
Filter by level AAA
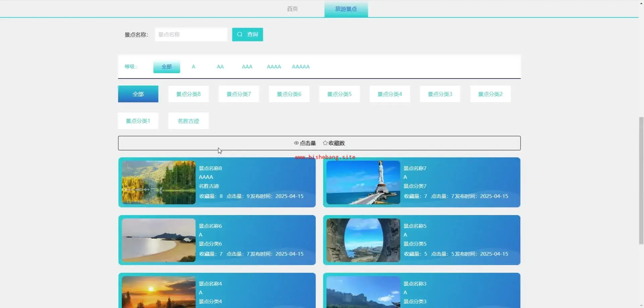[247, 67]
